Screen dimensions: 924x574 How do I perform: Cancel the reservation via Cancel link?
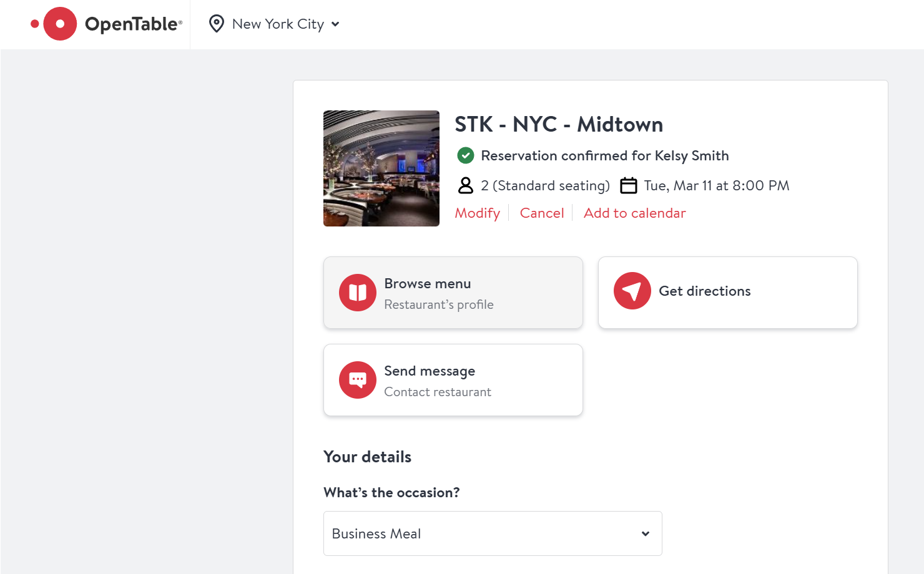(x=542, y=213)
